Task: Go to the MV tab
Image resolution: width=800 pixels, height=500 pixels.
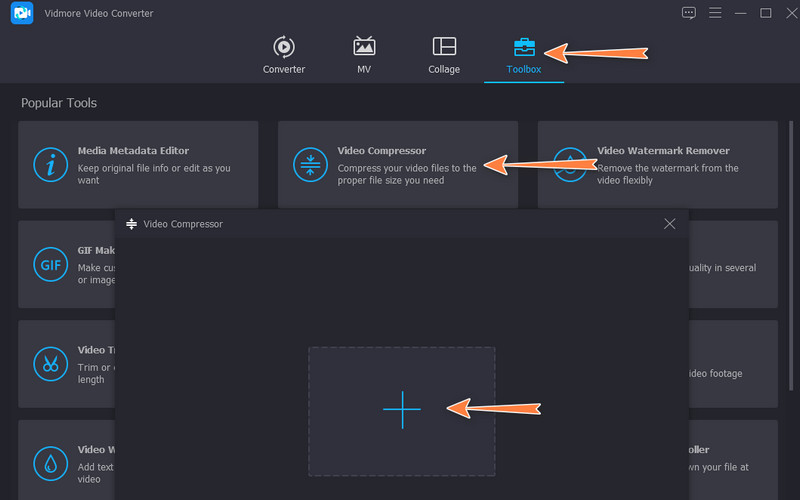Action: [x=364, y=57]
